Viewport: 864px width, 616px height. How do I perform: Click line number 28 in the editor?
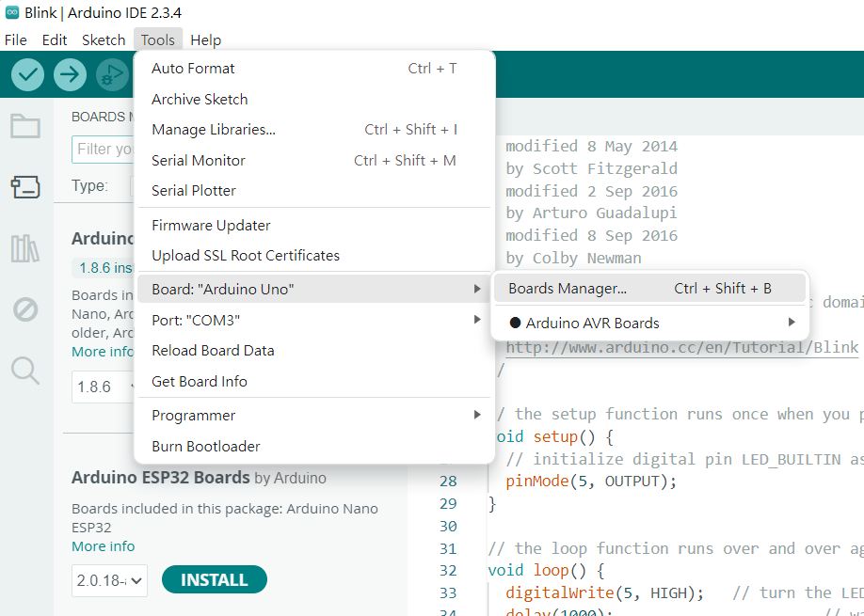point(449,481)
